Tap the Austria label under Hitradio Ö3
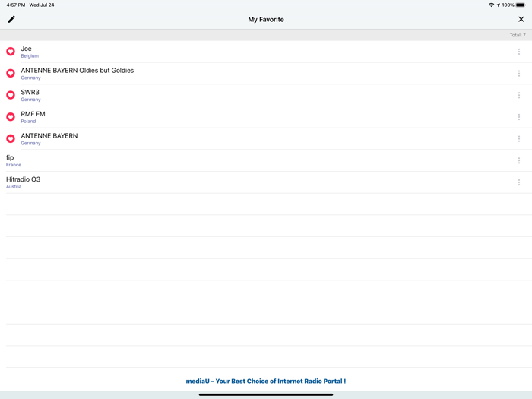 click(14, 187)
